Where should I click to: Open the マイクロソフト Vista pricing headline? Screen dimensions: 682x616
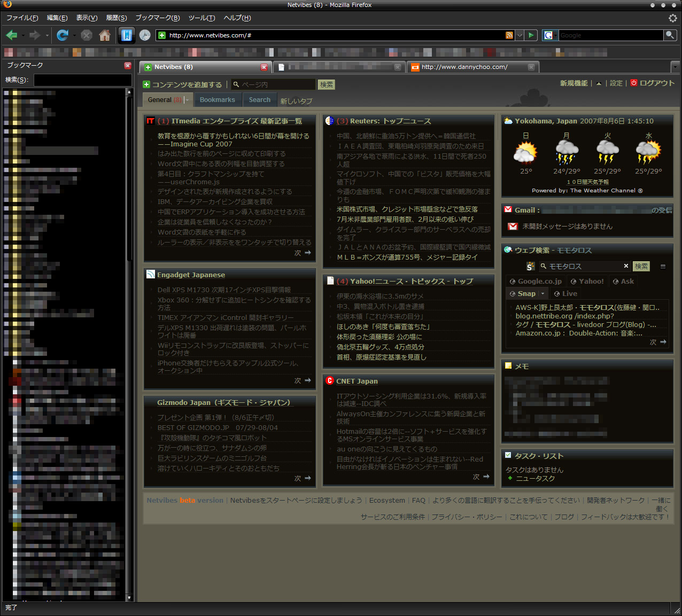click(x=413, y=178)
